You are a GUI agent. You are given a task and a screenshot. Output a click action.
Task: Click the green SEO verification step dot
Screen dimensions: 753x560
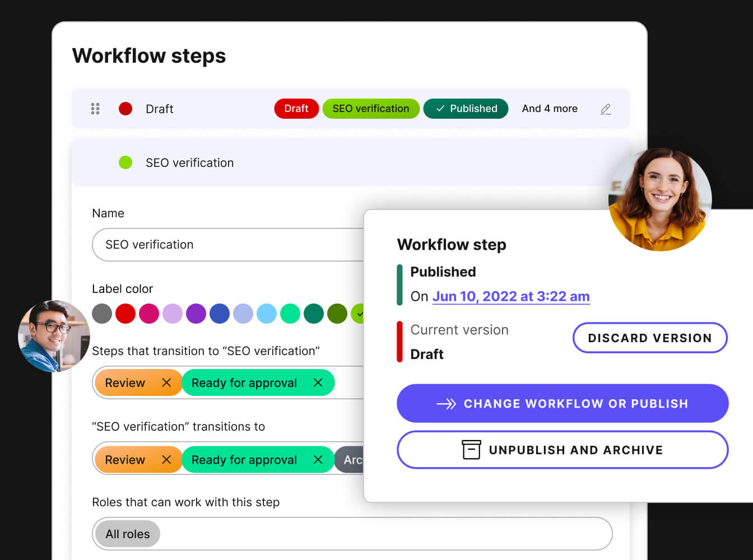tap(125, 162)
